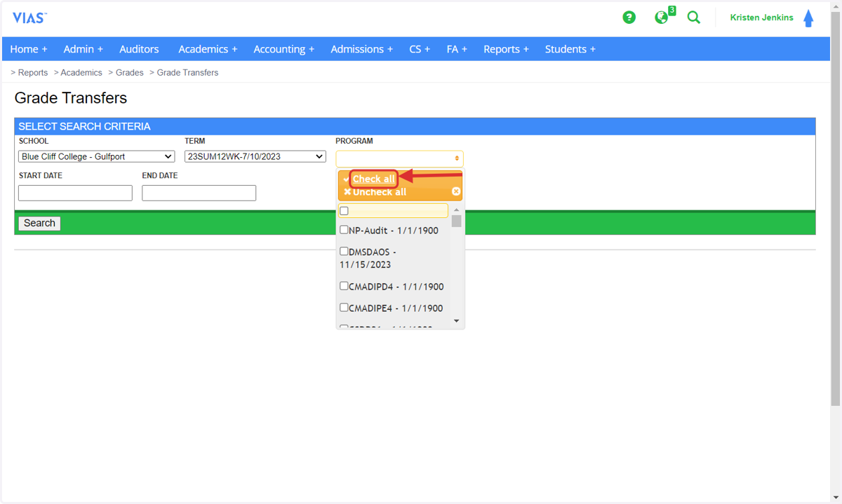Open the Auditors menu item

139,49
